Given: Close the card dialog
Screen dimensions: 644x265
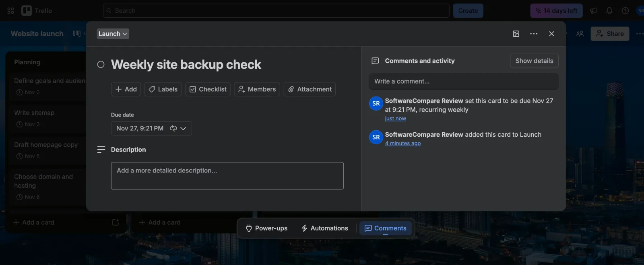Looking at the screenshot, I should pyautogui.click(x=551, y=34).
